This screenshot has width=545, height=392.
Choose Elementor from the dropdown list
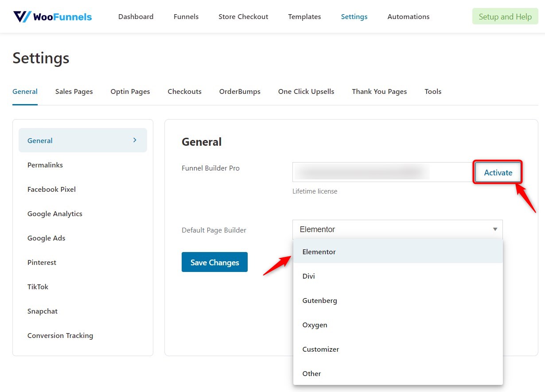tap(398, 252)
